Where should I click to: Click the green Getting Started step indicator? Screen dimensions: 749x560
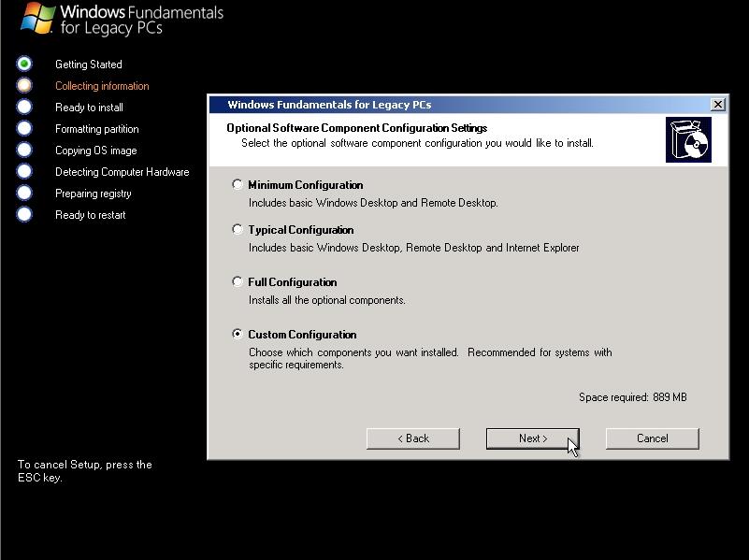(x=24, y=64)
